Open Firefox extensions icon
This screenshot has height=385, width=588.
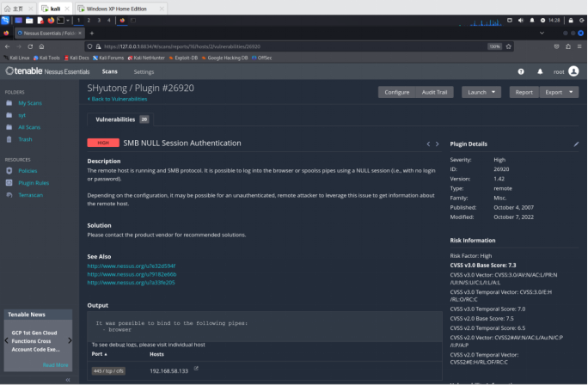click(568, 46)
